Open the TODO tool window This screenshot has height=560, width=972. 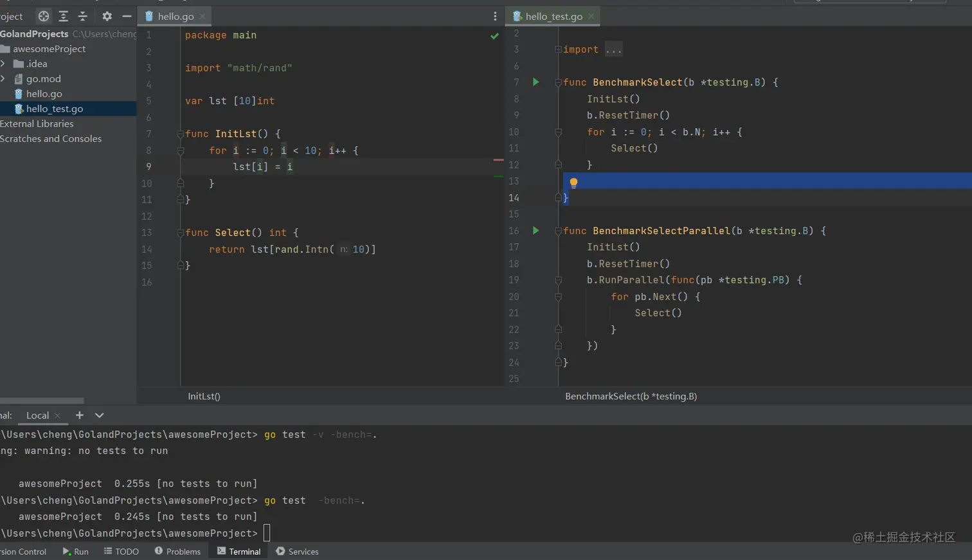click(x=122, y=552)
